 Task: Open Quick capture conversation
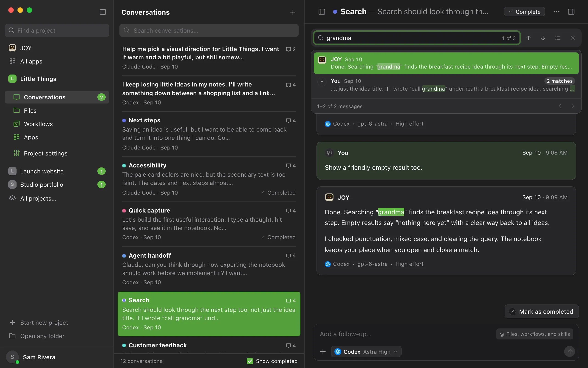click(x=209, y=224)
